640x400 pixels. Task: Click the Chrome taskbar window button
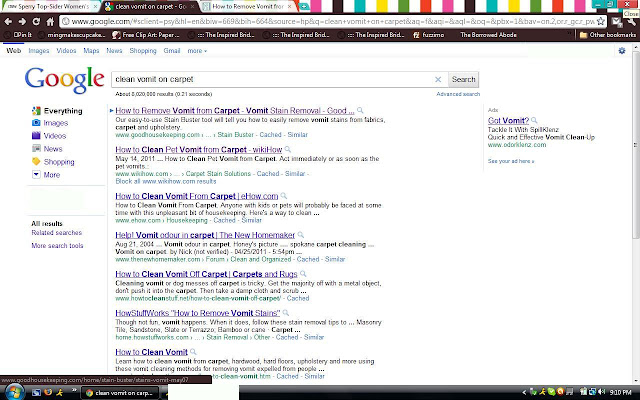(x=120, y=393)
